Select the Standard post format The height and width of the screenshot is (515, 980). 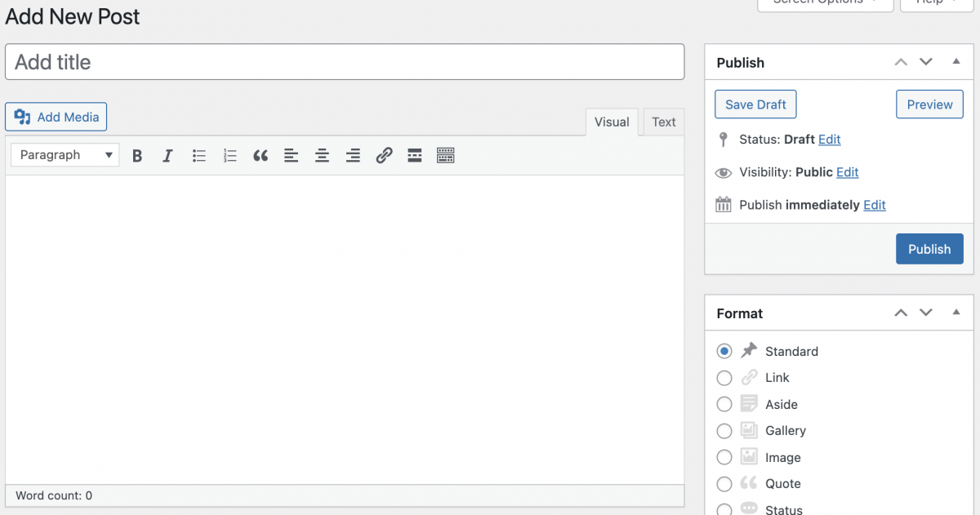(724, 351)
